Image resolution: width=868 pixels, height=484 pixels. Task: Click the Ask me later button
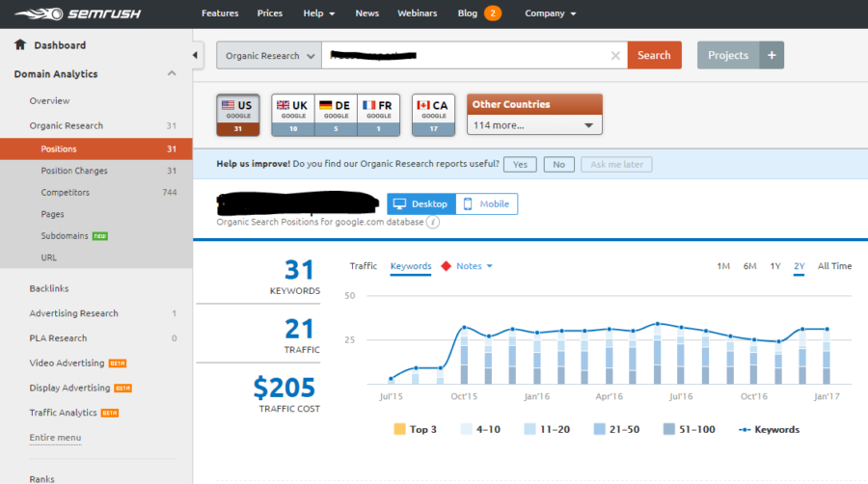pyautogui.click(x=616, y=164)
